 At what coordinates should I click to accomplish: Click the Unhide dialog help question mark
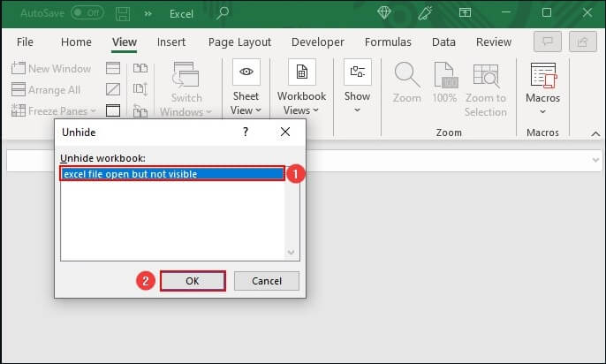click(x=245, y=132)
